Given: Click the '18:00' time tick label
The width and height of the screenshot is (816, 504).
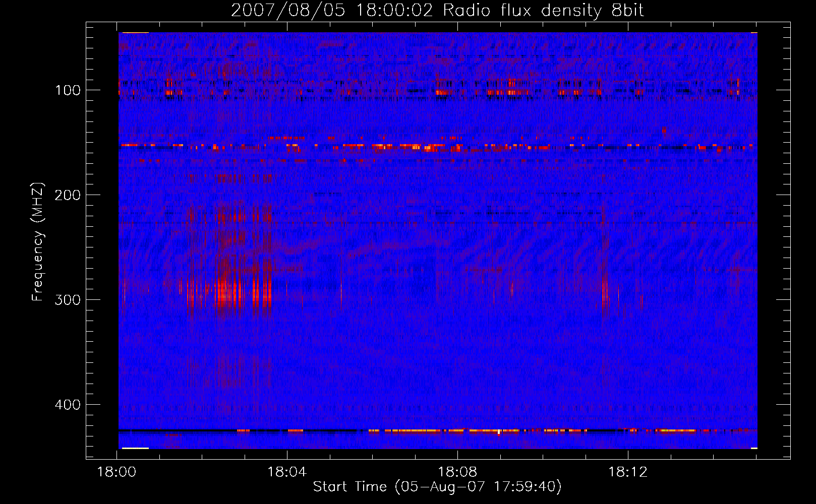Looking at the screenshot, I should pos(117,472).
